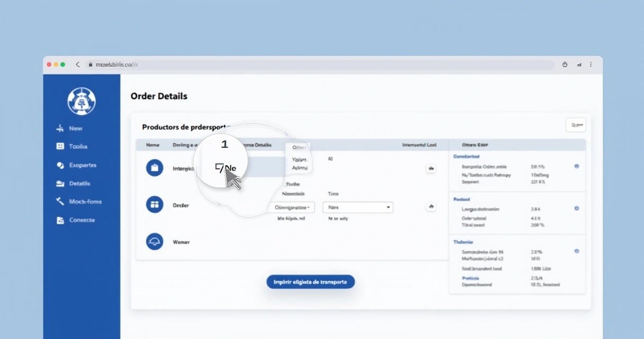Open Toolks in the blue sidebar
Image resolution: width=644 pixels, height=339 pixels.
(x=71, y=146)
